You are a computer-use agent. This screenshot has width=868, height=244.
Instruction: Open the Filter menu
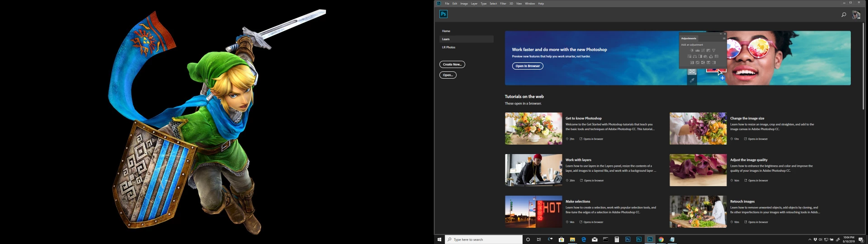point(503,4)
